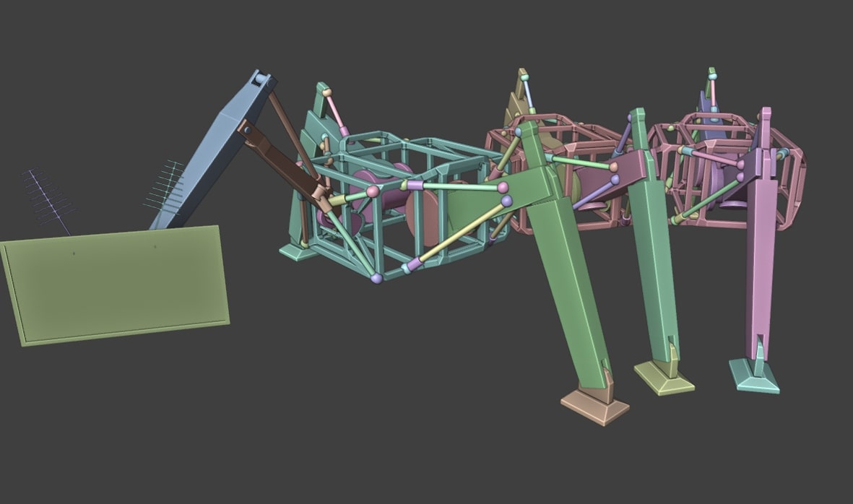Select the tan foot pad of front leg
The width and height of the screenshot is (853, 504).
pos(594,406)
